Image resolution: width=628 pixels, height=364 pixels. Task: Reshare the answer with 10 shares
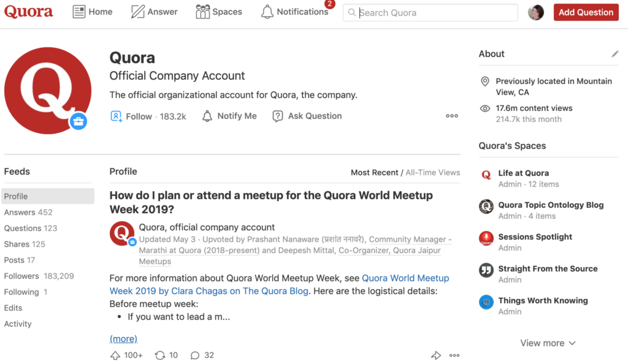pos(166,355)
